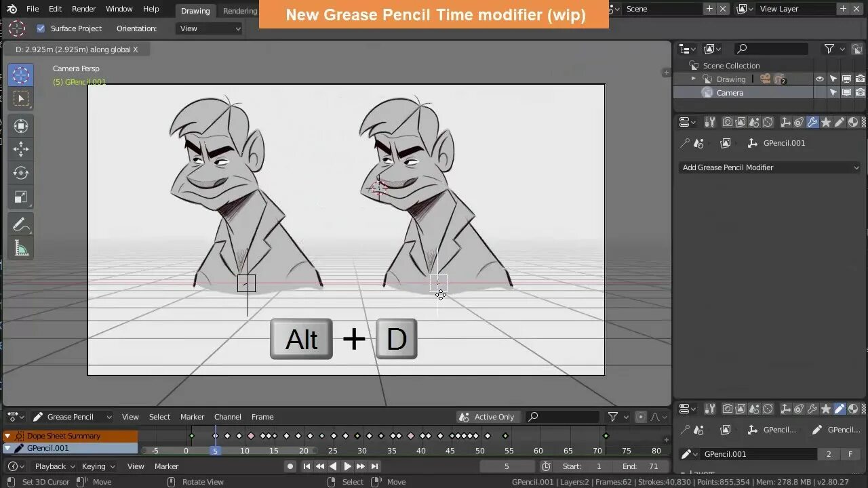Hide the Drawing collection via eye icon
Viewport: 868px width, 488px height.
pos(819,79)
